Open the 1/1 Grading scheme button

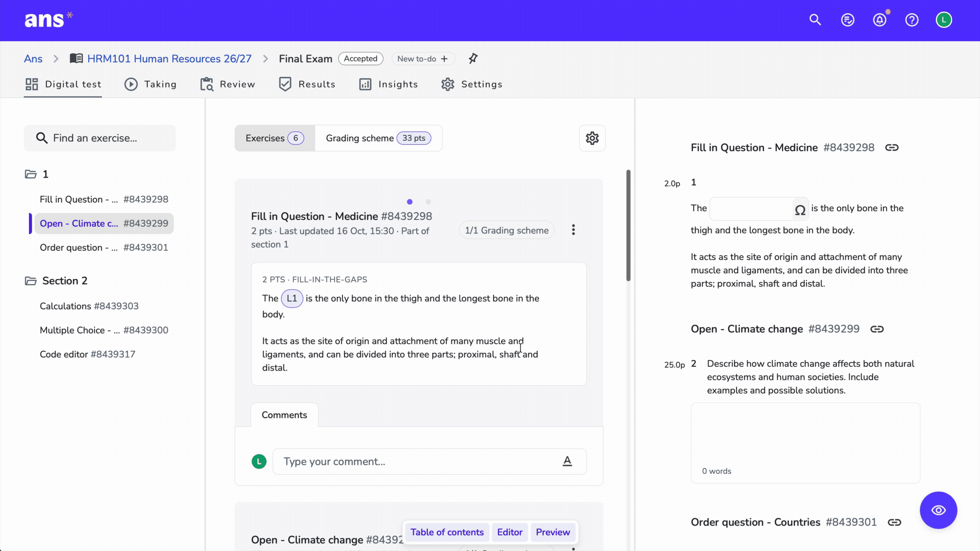click(x=507, y=230)
